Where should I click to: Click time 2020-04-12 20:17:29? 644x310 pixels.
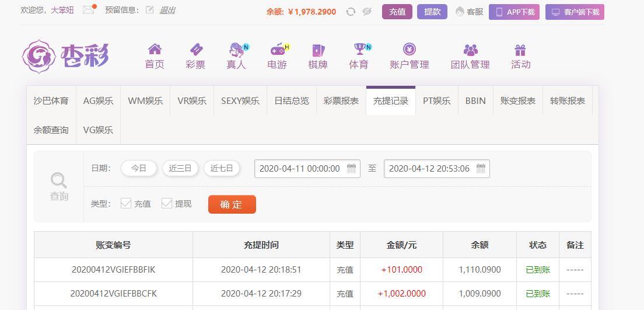point(261,294)
